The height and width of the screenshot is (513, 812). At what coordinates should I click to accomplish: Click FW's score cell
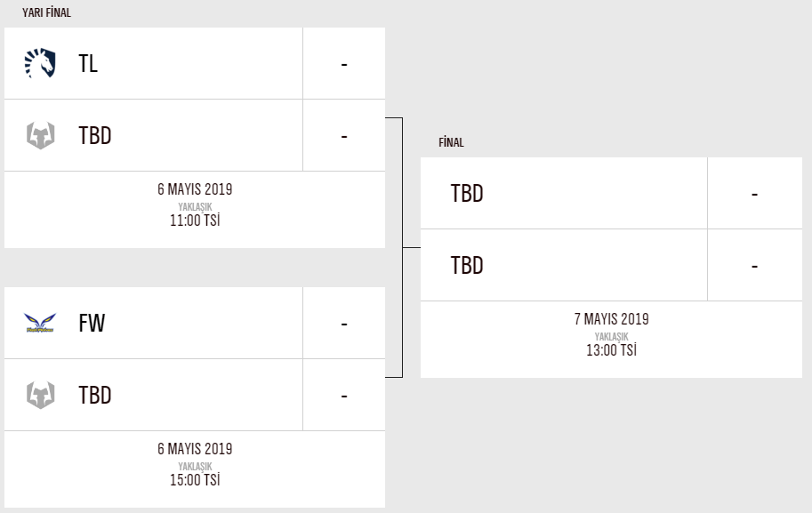click(343, 324)
